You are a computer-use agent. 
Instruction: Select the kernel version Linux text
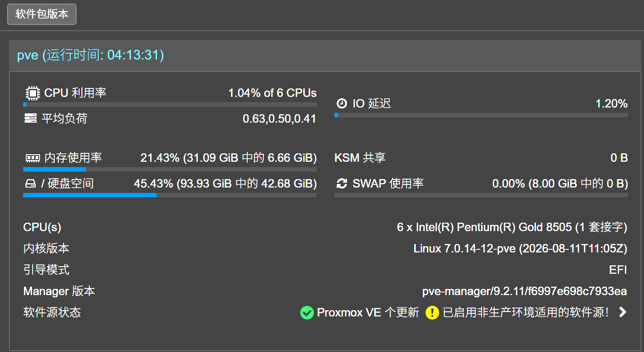(520, 248)
